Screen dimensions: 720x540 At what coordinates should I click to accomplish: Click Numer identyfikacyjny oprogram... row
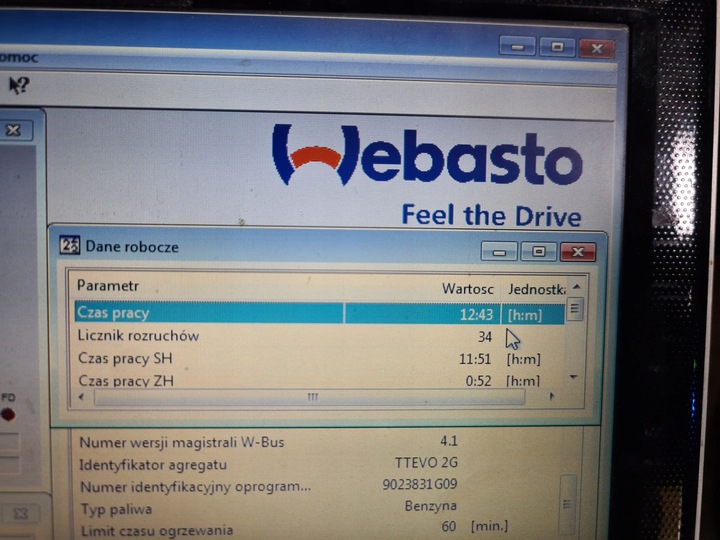point(269,486)
